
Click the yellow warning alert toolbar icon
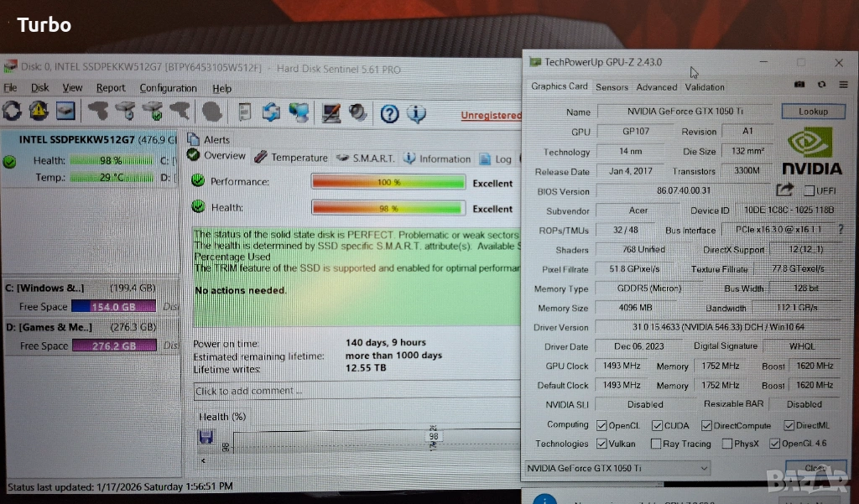tap(39, 111)
